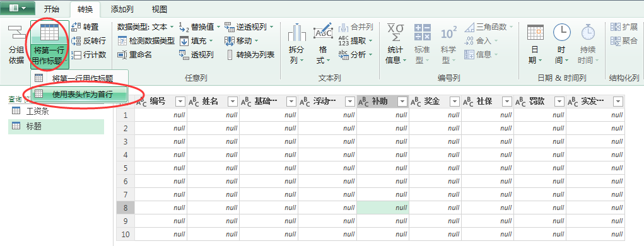
Task: Open filter dropdown for 姓名 column
Action: click(233, 102)
